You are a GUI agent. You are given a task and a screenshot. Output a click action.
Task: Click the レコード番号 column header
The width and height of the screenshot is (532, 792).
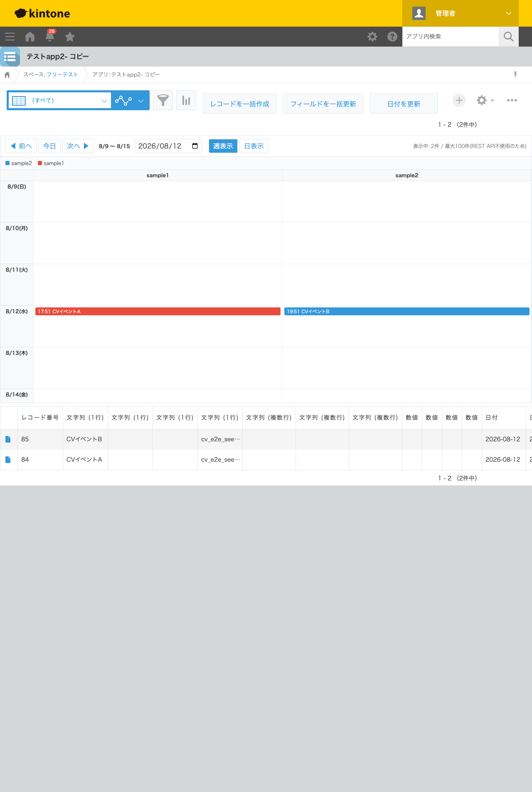tap(40, 418)
